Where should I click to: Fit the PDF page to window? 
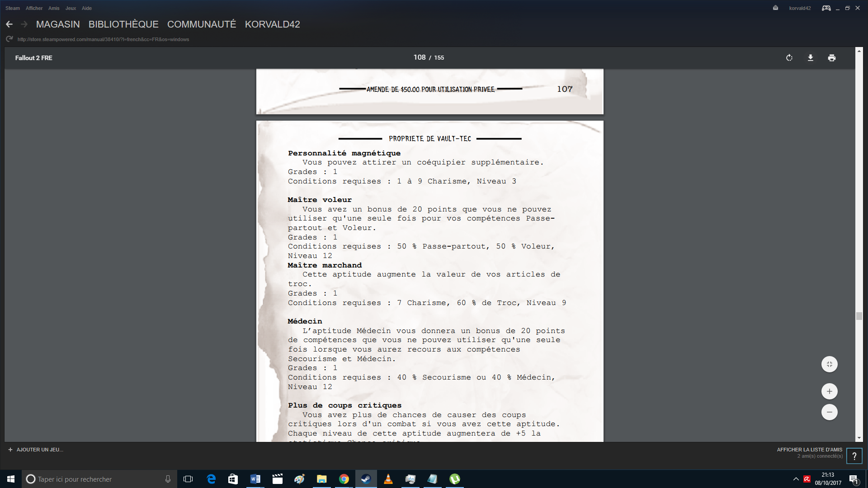830,364
